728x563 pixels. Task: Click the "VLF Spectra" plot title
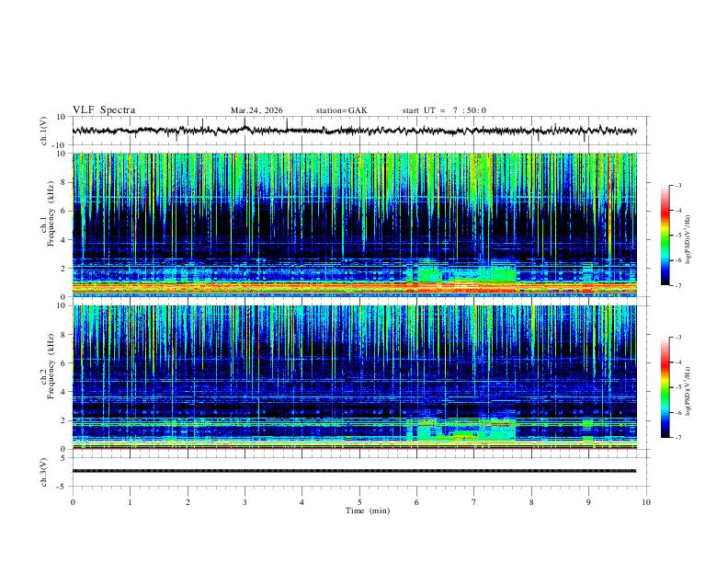[x=104, y=110]
